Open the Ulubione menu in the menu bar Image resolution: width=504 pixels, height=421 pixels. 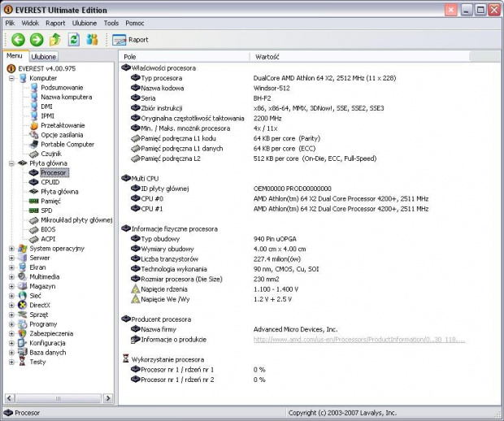click(85, 23)
